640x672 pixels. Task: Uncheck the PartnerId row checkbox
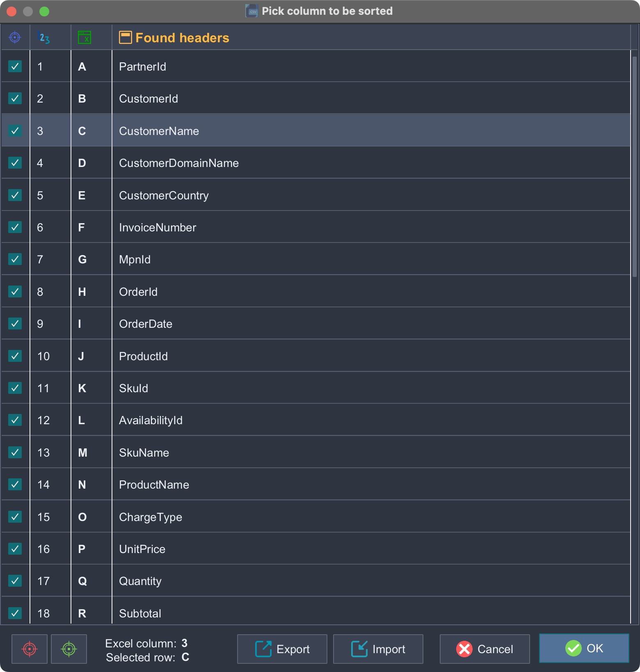(15, 66)
